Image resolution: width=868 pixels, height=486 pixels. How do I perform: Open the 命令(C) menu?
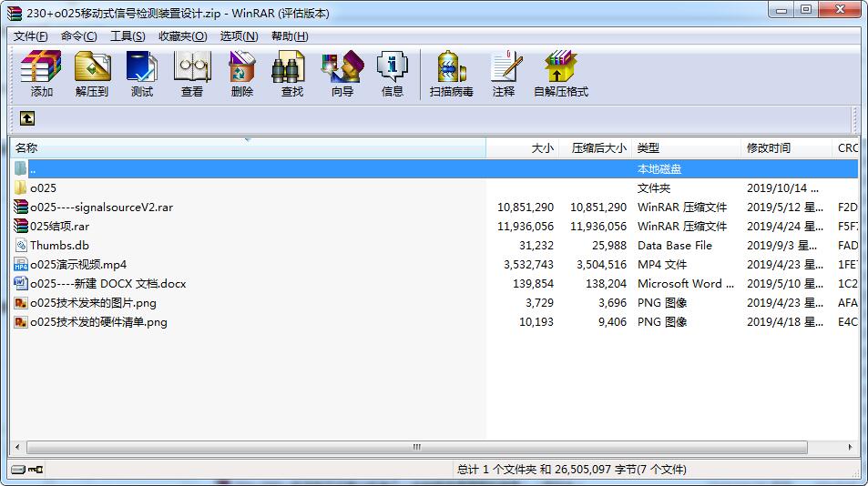78,35
